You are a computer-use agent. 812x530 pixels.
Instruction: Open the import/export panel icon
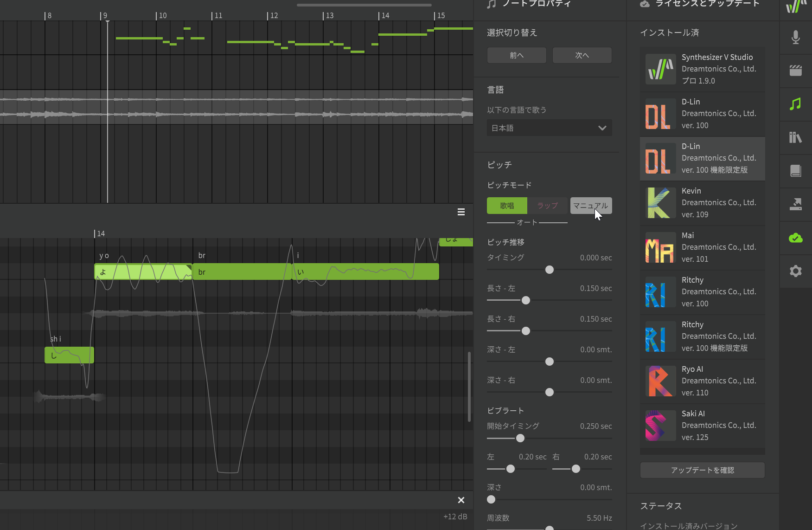tap(796, 204)
